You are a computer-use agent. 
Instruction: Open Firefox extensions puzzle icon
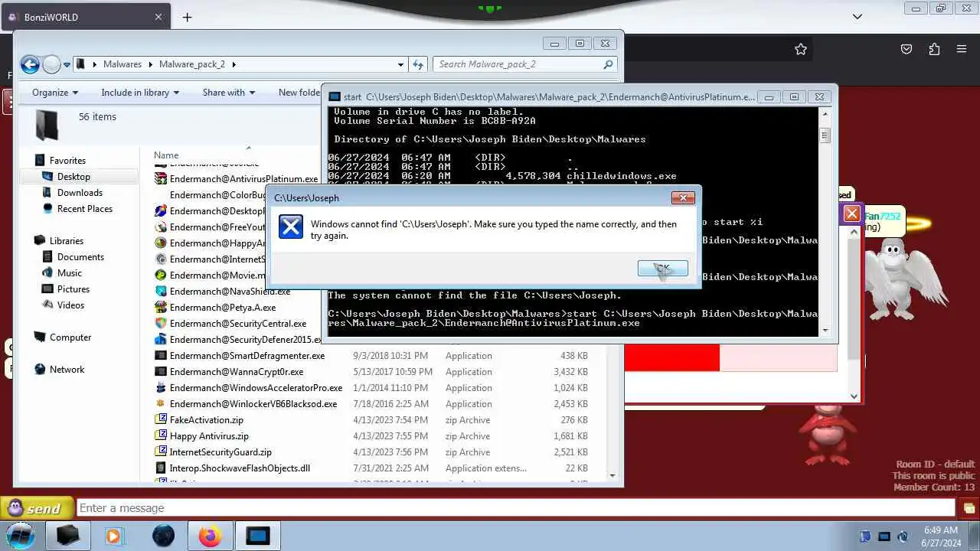934,49
